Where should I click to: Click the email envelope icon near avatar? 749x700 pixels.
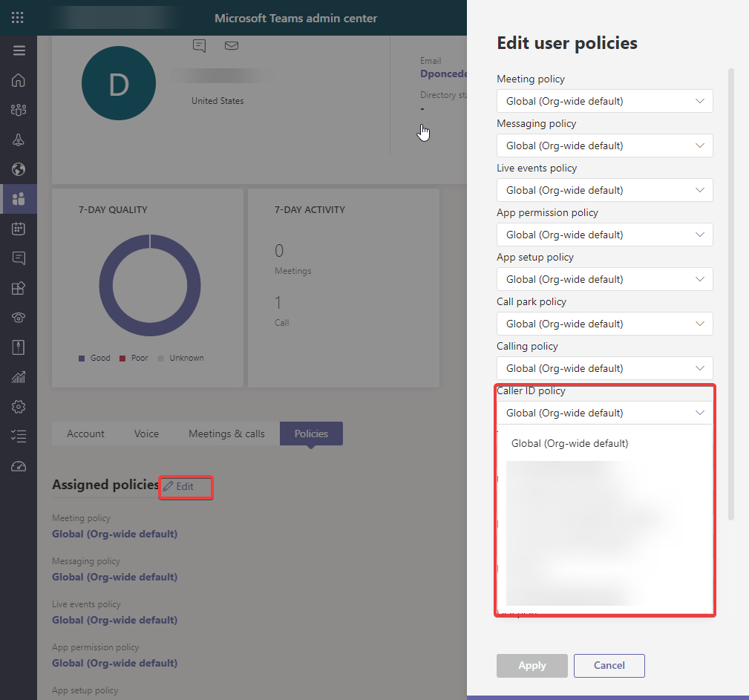coord(232,46)
